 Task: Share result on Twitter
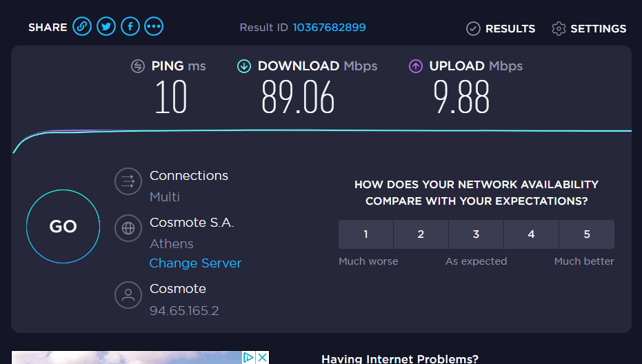(x=106, y=27)
